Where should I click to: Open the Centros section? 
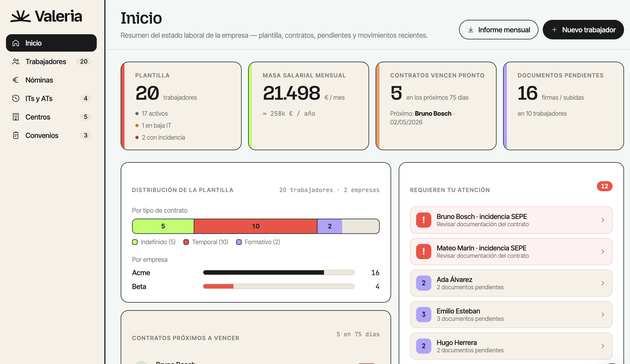[51, 117]
